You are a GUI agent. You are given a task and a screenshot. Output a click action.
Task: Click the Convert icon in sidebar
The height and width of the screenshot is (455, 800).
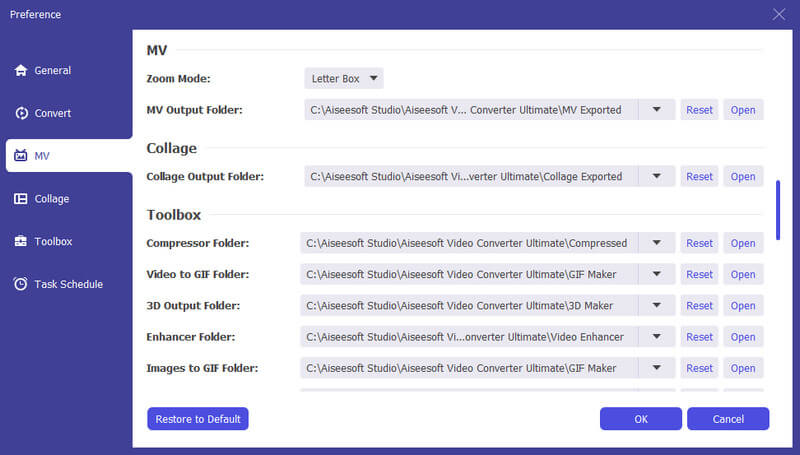coord(21,113)
